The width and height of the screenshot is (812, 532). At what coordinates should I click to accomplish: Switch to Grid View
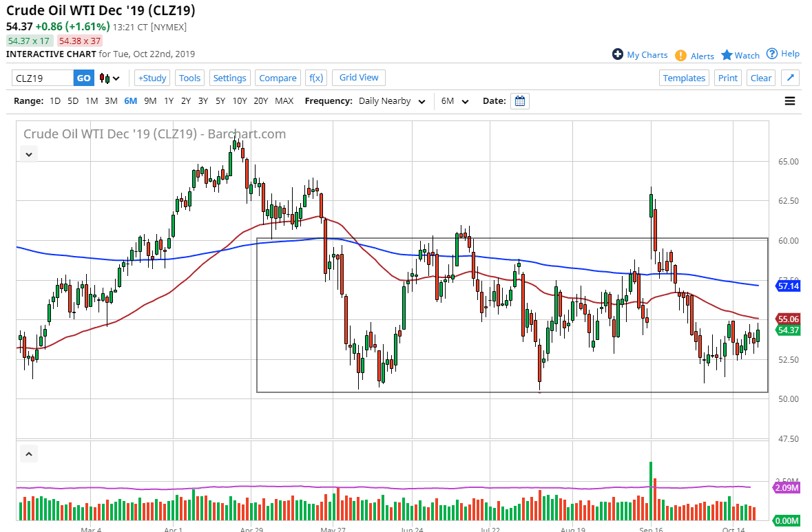[x=359, y=78]
